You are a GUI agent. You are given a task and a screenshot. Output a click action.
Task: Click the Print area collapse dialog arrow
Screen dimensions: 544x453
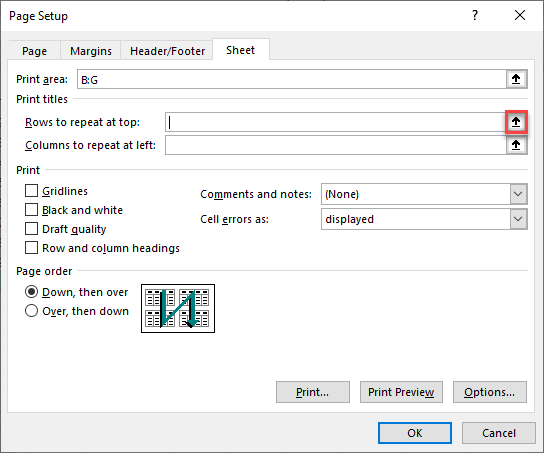(x=516, y=79)
